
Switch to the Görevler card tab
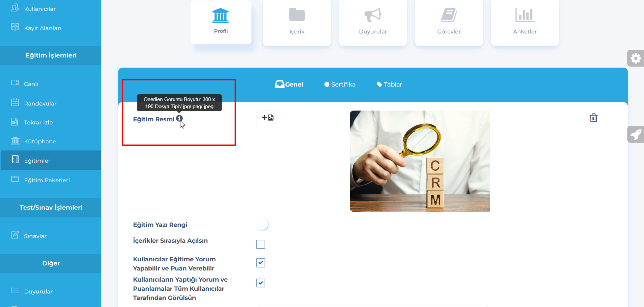(449, 23)
